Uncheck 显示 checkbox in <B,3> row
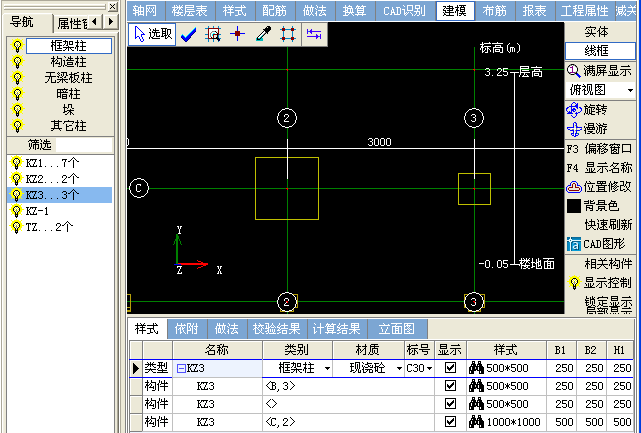 pyautogui.click(x=450, y=386)
